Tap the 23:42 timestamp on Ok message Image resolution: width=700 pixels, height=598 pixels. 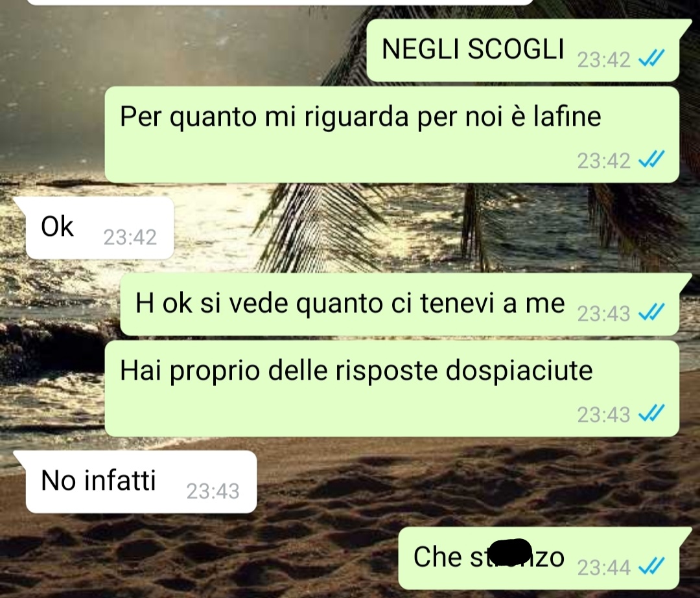[130, 237]
